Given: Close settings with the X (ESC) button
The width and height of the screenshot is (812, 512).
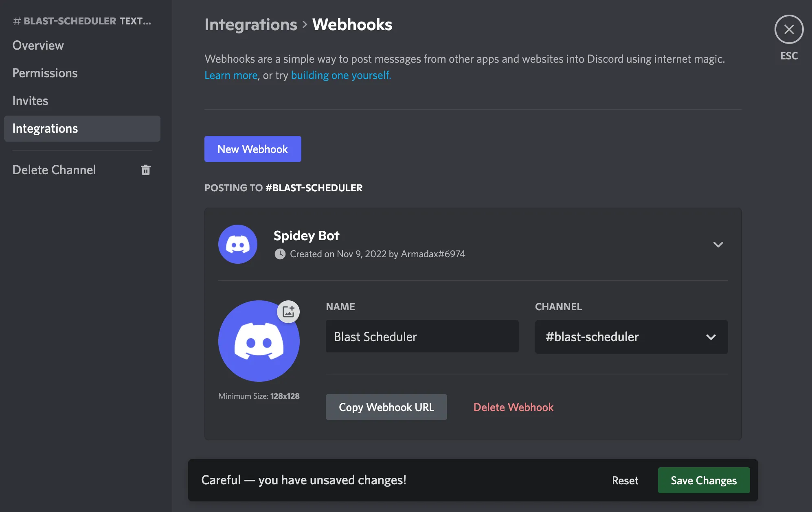Looking at the screenshot, I should click(789, 29).
